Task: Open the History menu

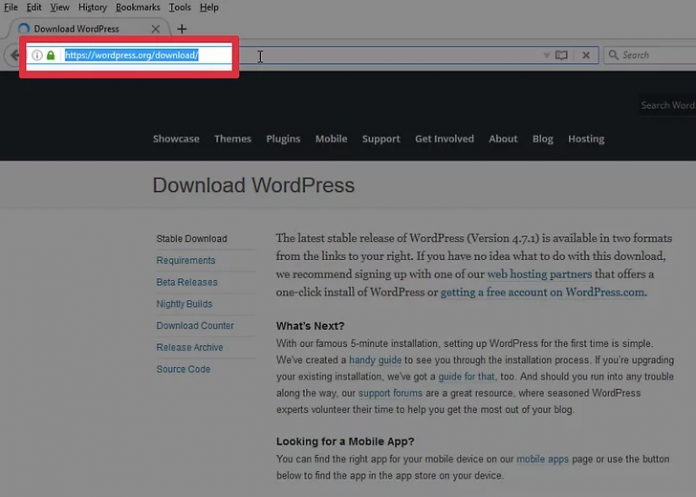Action: coord(92,7)
